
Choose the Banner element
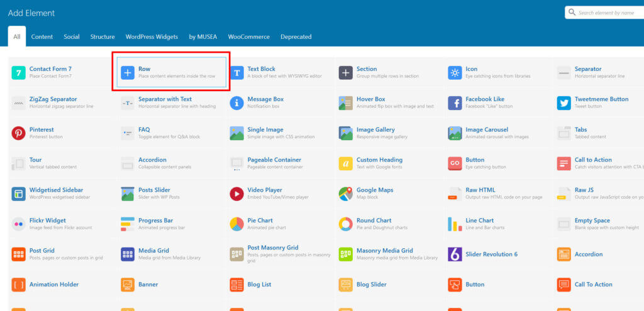(x=172, y=285)
